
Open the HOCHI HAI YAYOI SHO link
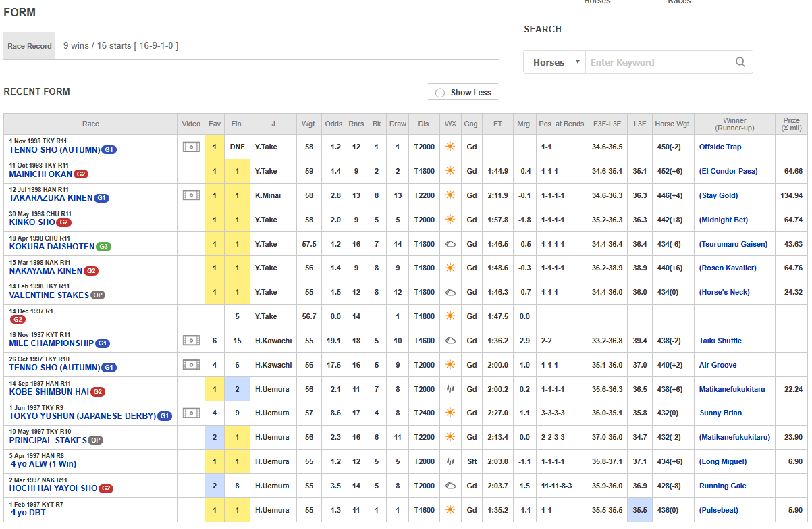[x=53, y=488]
